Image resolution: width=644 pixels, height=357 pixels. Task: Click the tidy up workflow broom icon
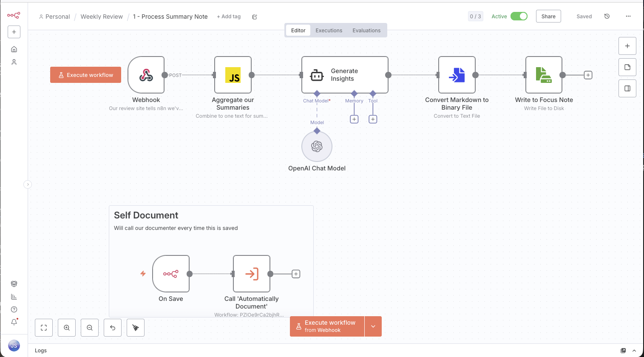[x=136, y=328]
